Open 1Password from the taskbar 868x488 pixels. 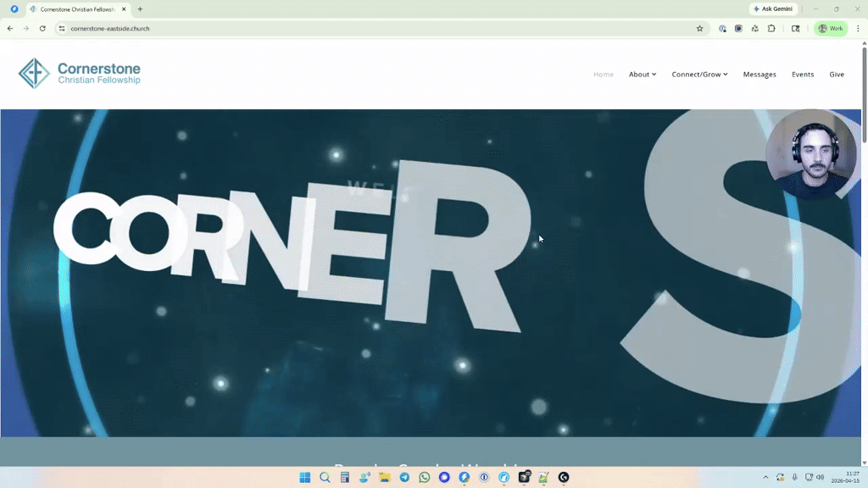click(x=484, y=477)
